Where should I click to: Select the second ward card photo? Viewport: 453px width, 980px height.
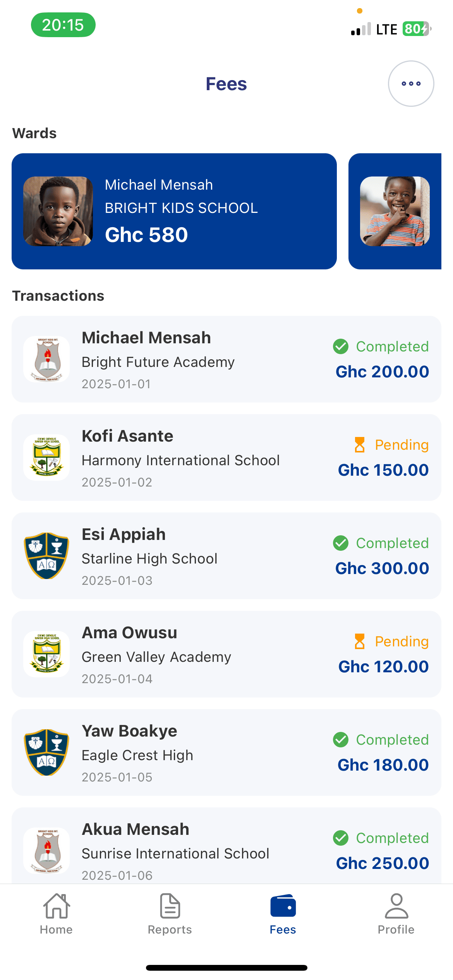(x=395, y=211)
